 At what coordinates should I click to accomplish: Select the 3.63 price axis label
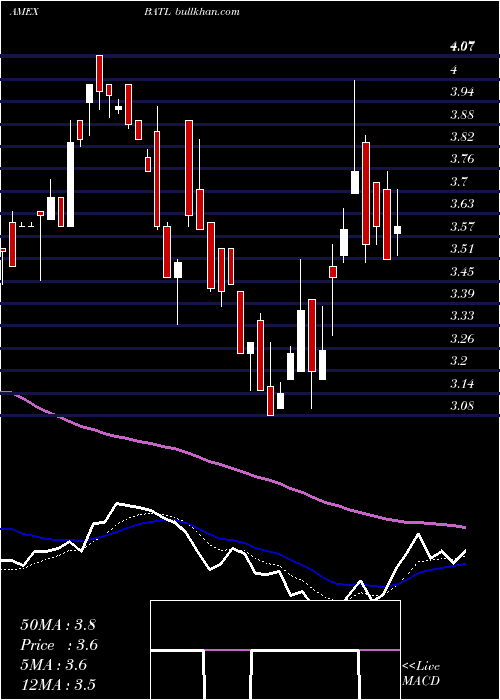[462, 204]
